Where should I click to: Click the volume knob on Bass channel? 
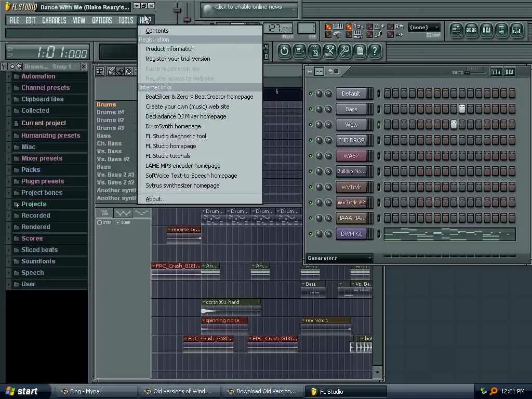click(x=328, y=109)
